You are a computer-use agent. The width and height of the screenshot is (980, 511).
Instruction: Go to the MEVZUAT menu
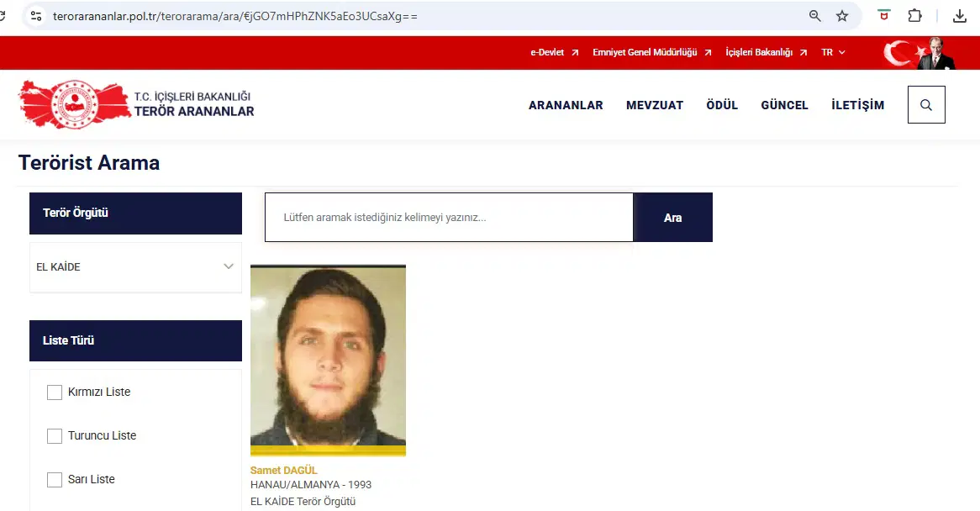(x=655, y=105)
